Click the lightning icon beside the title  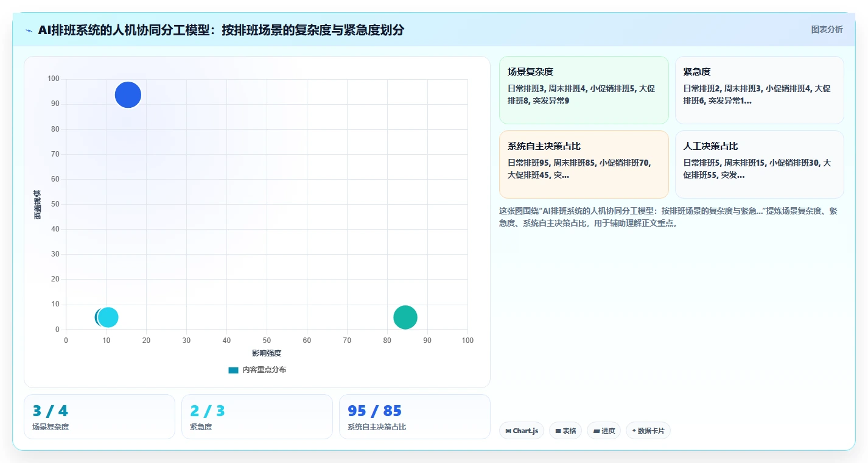29,30
